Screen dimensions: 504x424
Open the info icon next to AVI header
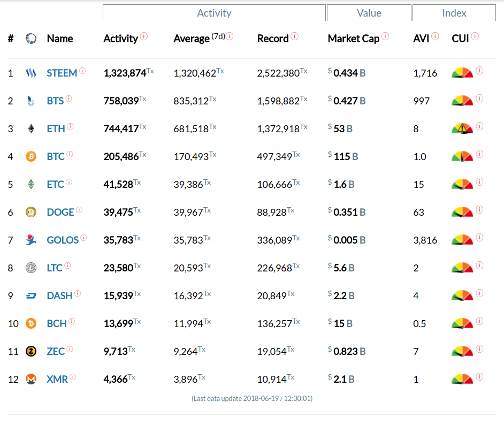click(x=435, y=36)
